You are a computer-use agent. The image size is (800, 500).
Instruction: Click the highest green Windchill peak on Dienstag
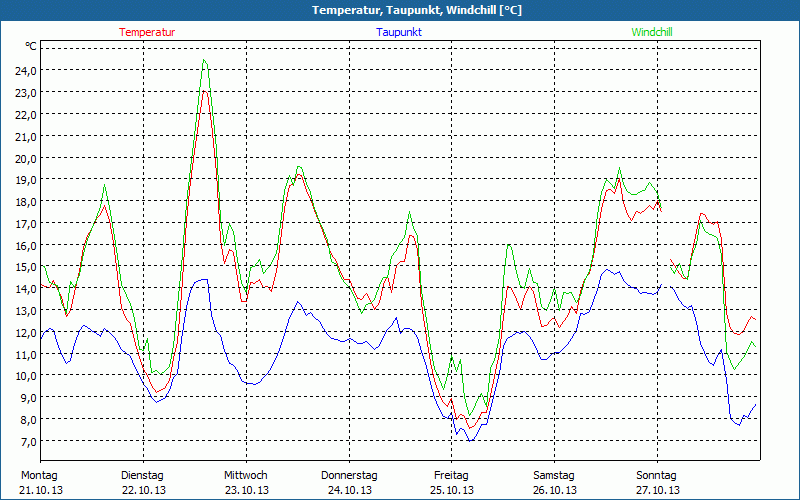(204, 60)
